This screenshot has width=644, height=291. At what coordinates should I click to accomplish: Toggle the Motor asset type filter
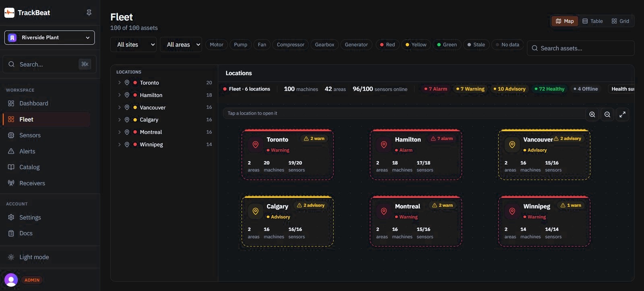[x=217, y=45]
